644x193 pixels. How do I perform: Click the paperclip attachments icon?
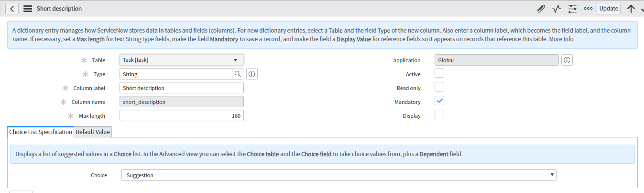pos(541,9)
